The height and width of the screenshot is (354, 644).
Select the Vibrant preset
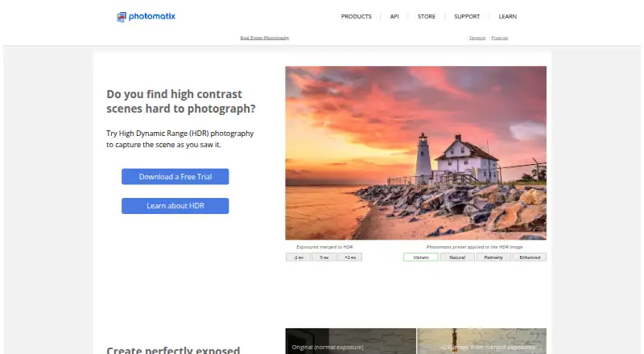420,257
